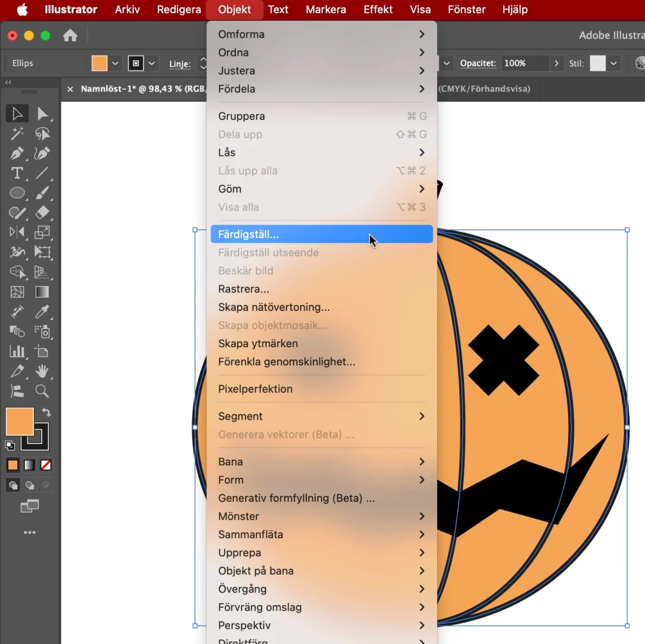Select the Gradient tool
This screenshot has width=645, height=644.
coord(42,292)
